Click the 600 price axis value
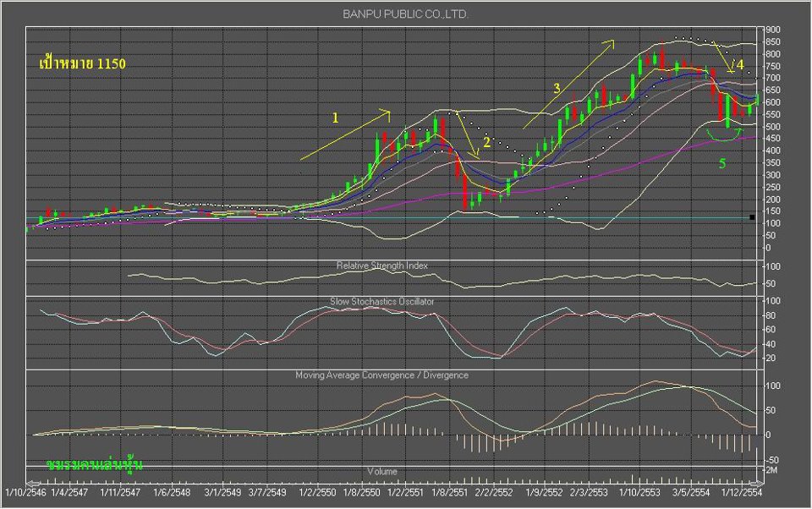812x509 pixels. click(x=772, y=102)
